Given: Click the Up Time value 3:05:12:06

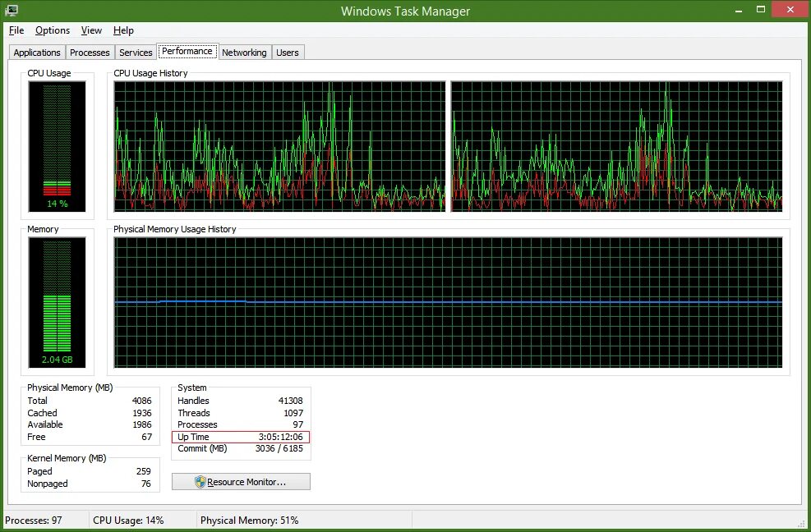Looking at the screenshot, I should pos(281,437).
